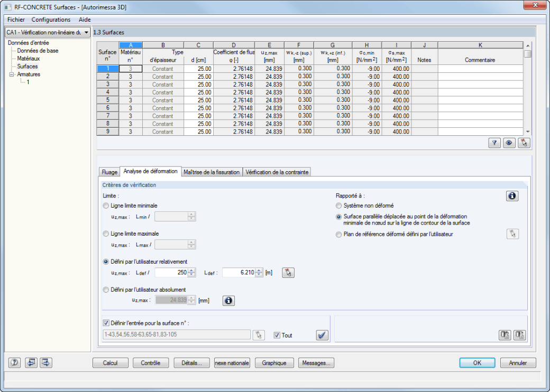Viewport: 550px width, 392px height.
Task: Click the pick surface icon below the table
Action: (524, 143)
